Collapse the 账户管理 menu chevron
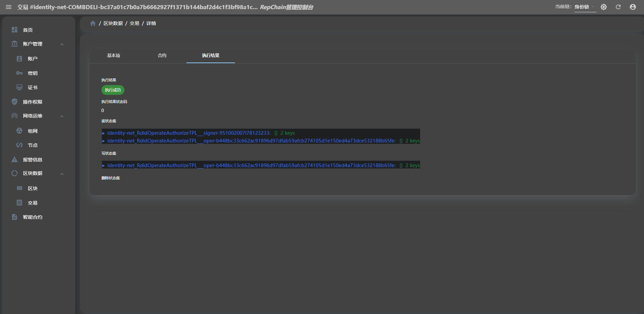Screen dimensions: 644x314 tap(62, 44)
